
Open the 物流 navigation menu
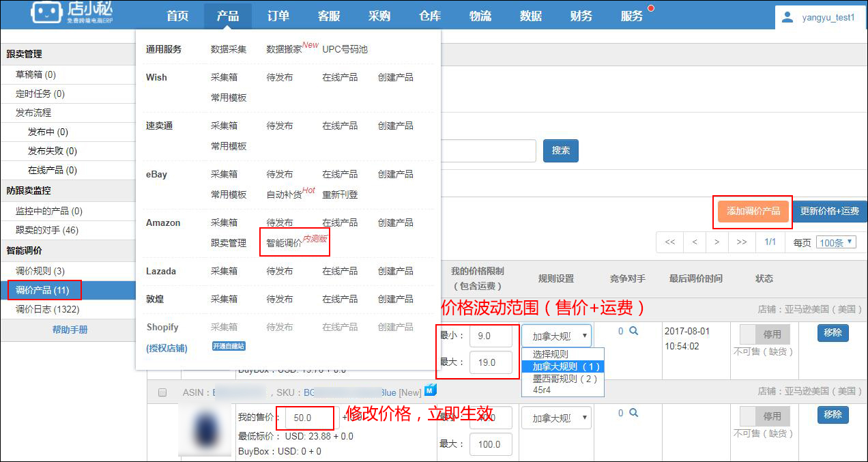tap(480, 16)
